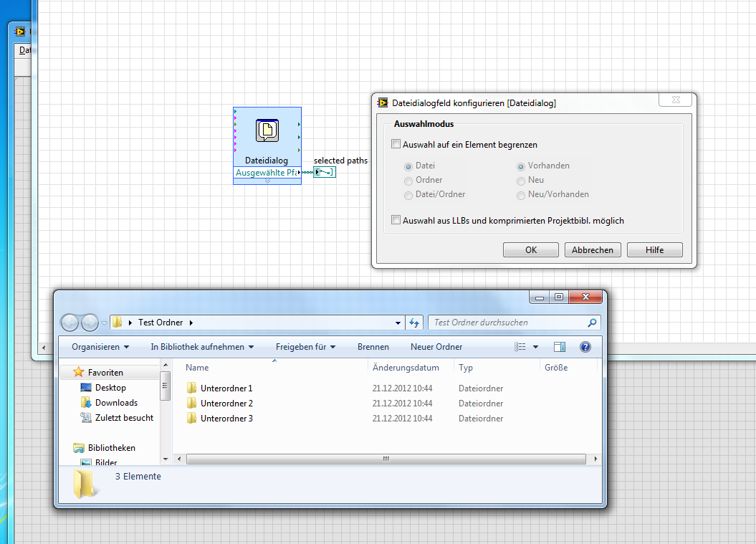The height and width of the screenshot is (544, 756).
Task: Click the search magnifier icon
Action: click(x=592, y=323)
